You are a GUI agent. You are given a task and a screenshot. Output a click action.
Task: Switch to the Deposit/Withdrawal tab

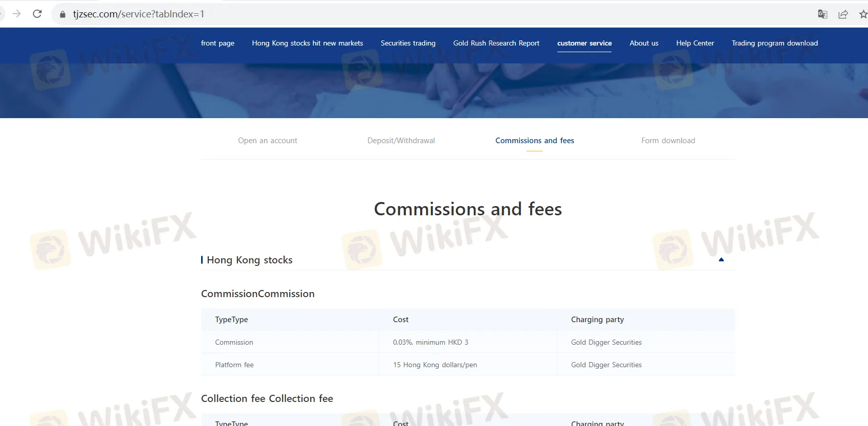click(x=401, y=141)
